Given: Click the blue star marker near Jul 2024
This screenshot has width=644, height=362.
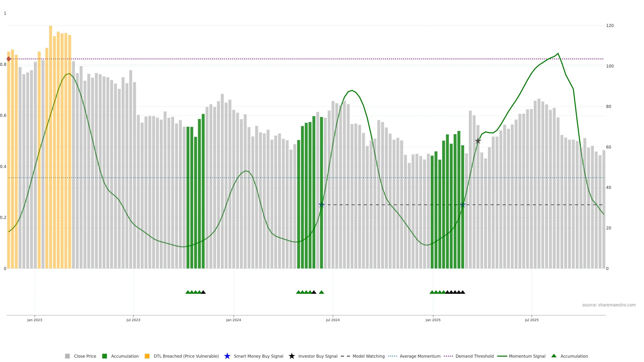Looking at the screenshot, I should [x=321, y=205].
